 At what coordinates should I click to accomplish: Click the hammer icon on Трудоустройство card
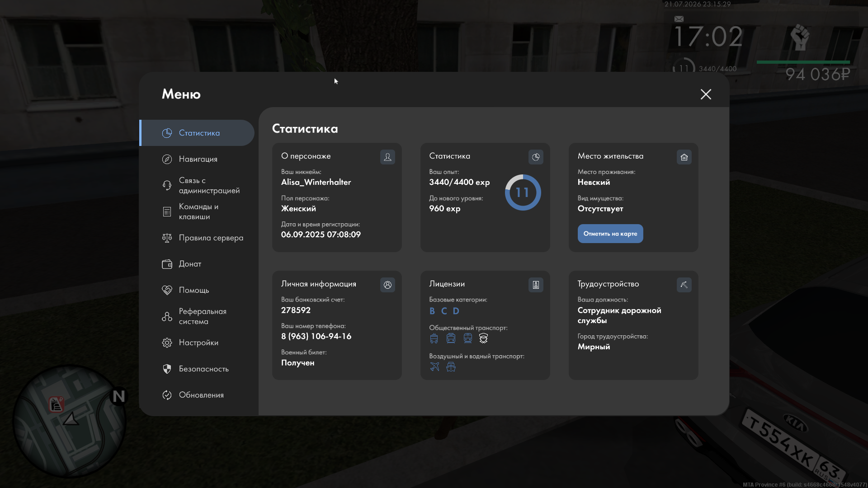click(x=684, y=285)
